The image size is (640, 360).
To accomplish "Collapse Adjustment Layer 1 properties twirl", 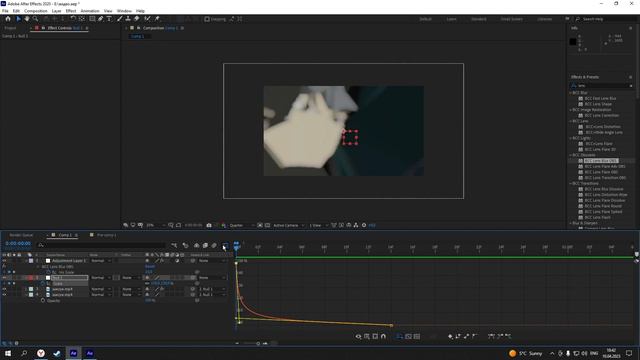I will 26,260.
